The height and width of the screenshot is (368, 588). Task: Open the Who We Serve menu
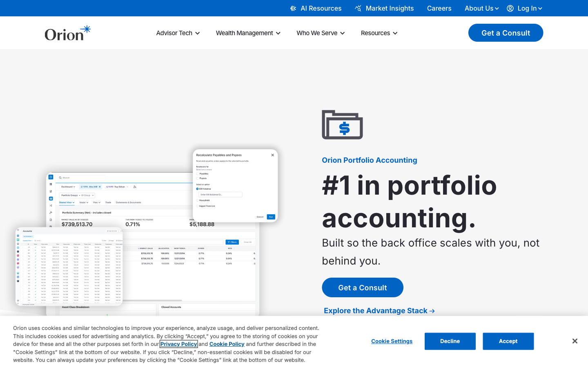tap(321, 33)
